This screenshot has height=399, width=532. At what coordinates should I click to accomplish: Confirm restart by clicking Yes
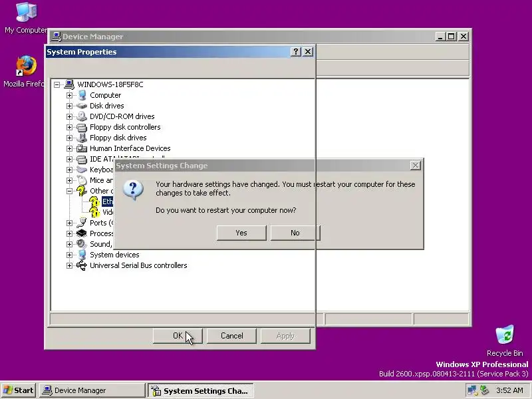241,233
